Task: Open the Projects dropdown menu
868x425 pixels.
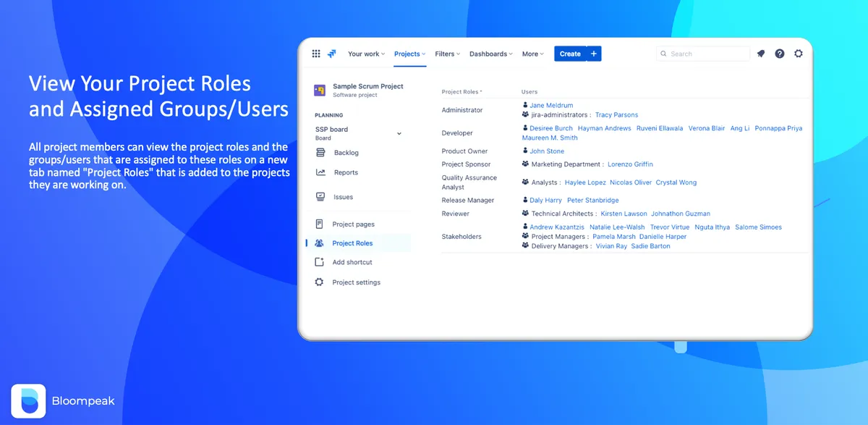Action: click(410, 54)
